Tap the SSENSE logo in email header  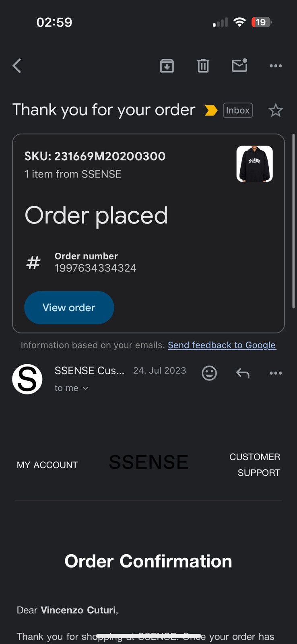148,462
